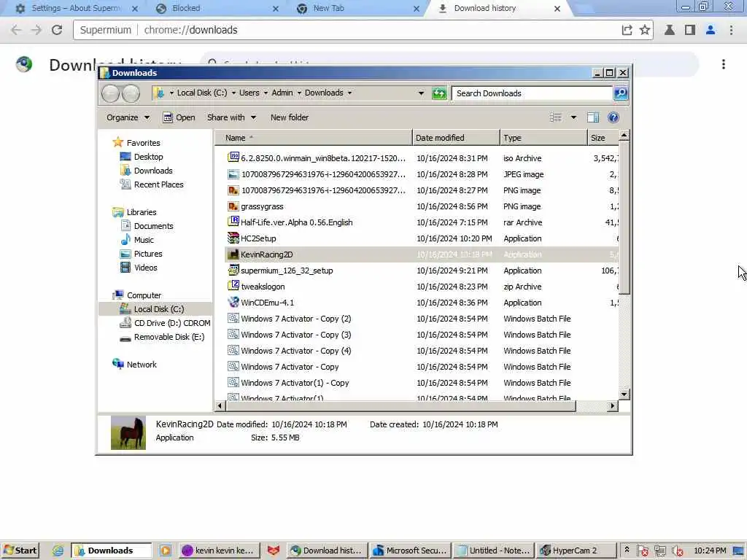
Task: Select Removable Disk (E:)
Action: (163, 337)
